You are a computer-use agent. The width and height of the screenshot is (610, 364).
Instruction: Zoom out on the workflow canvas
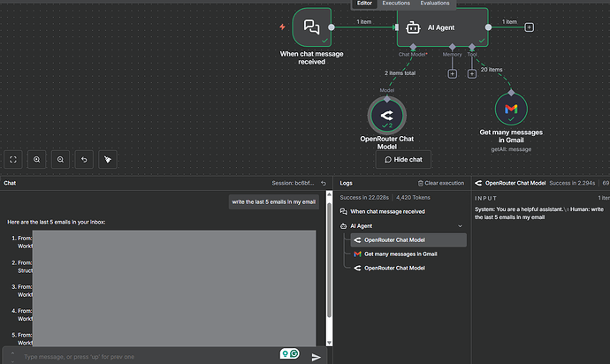60,160
